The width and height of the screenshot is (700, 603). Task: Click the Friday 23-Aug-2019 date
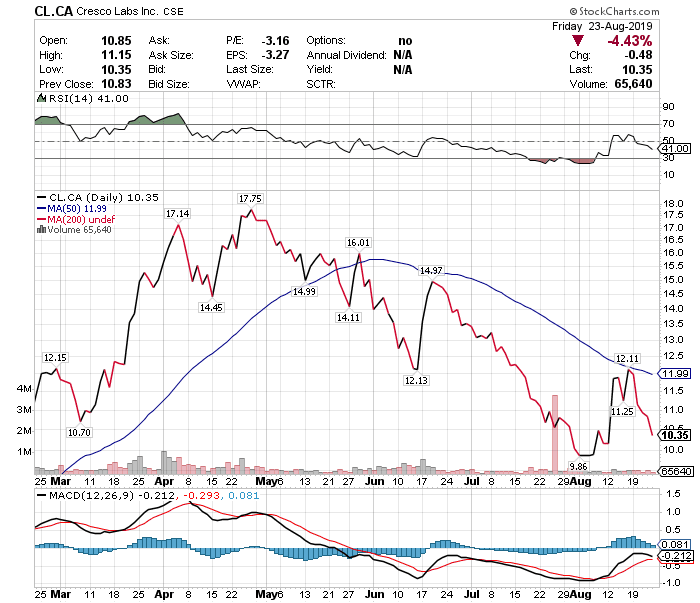pos(602,26)
